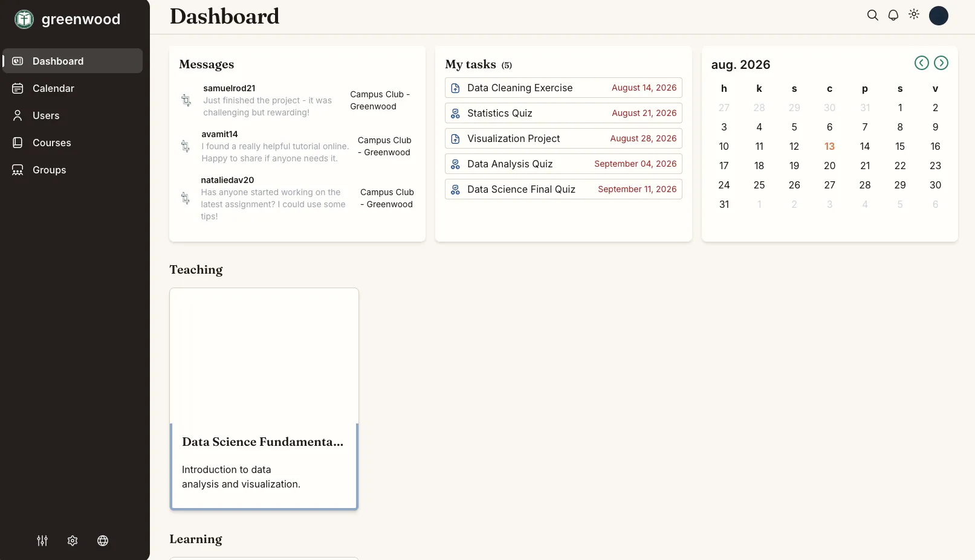The height and width of the screenshot is (560, 975).
Task: Open the sliders preferences icon in sidebar
Action: click(x=42, y=541)
